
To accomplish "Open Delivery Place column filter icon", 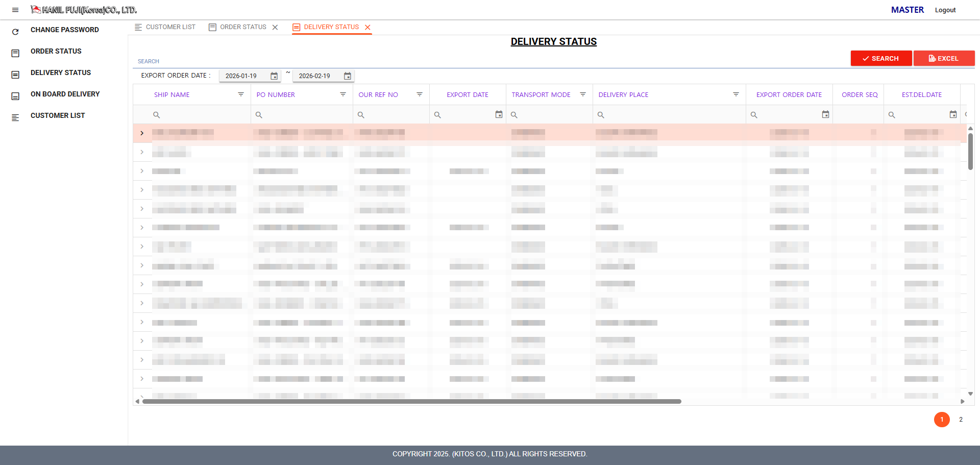I will coord(736,94).
